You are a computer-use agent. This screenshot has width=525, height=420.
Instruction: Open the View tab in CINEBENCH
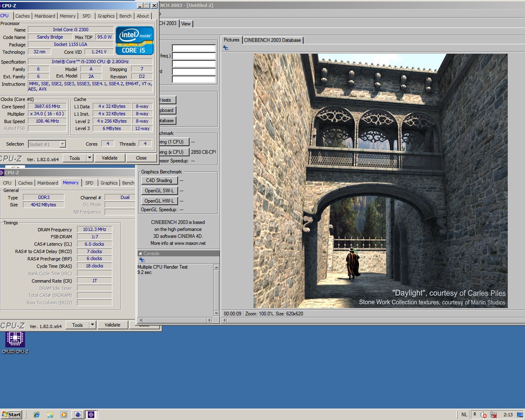pos(186,24)
